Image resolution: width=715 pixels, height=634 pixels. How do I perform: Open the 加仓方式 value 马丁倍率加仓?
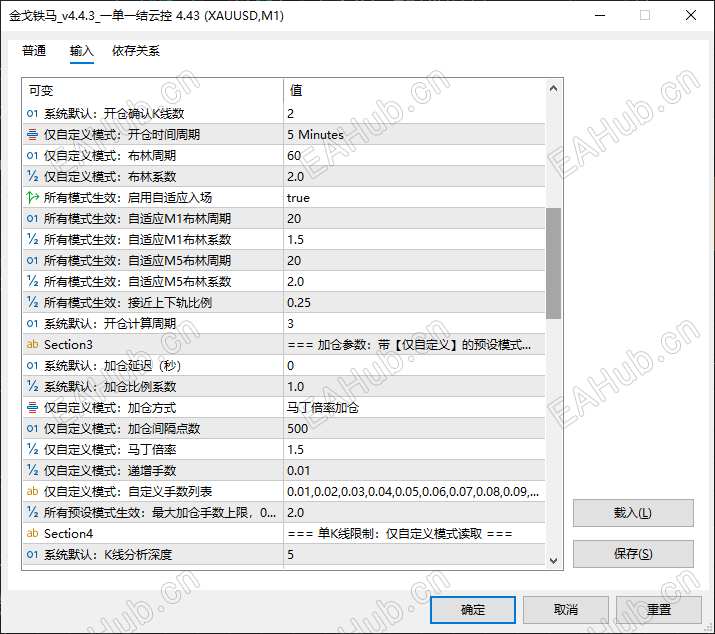pyautogui.click(x=414, y=407)
